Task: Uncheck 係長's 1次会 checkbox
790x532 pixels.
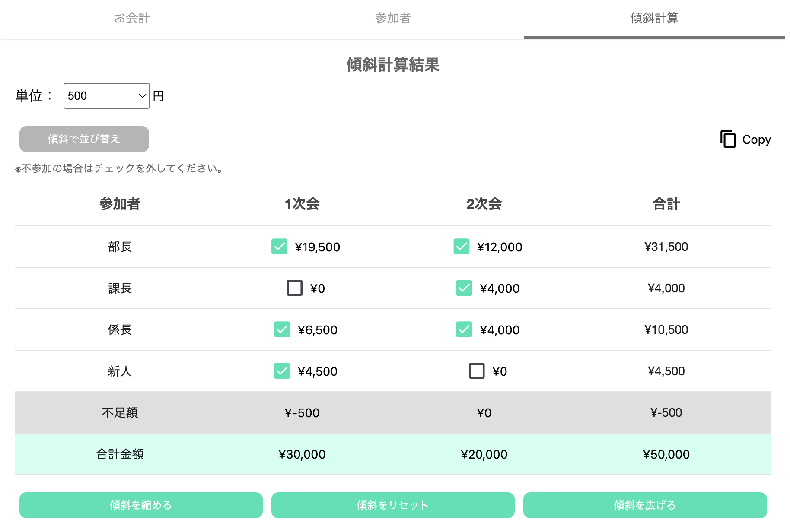Action: coord(282,329)
